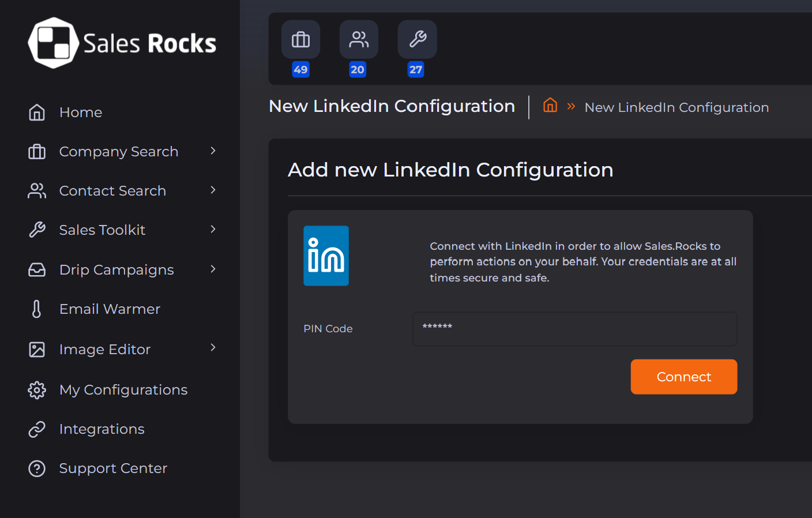The width and height of the screenshot is (812, 518).
Task: Click the Image Editor picture icon
Action: tap(37, 350)
